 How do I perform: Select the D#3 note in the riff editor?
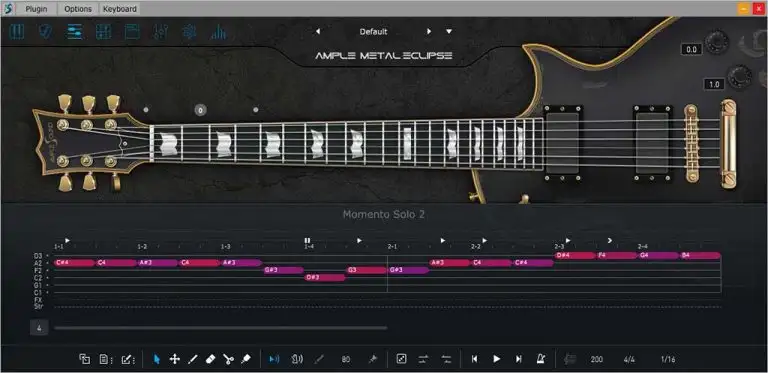point(325,278)
